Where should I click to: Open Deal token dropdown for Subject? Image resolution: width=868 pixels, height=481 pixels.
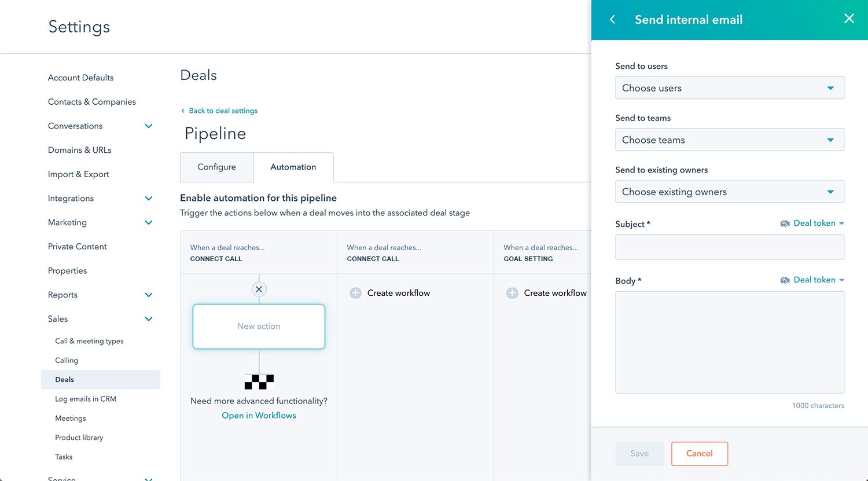[818, 223]
